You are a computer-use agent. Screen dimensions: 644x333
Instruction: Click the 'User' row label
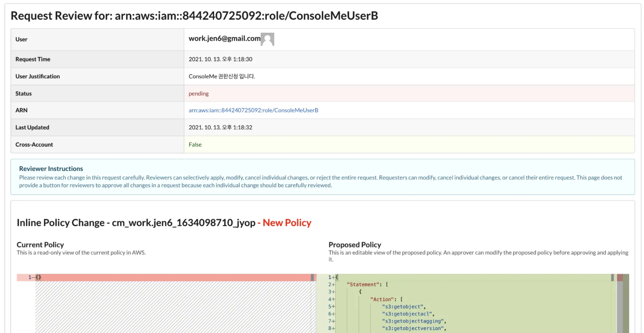21,39
